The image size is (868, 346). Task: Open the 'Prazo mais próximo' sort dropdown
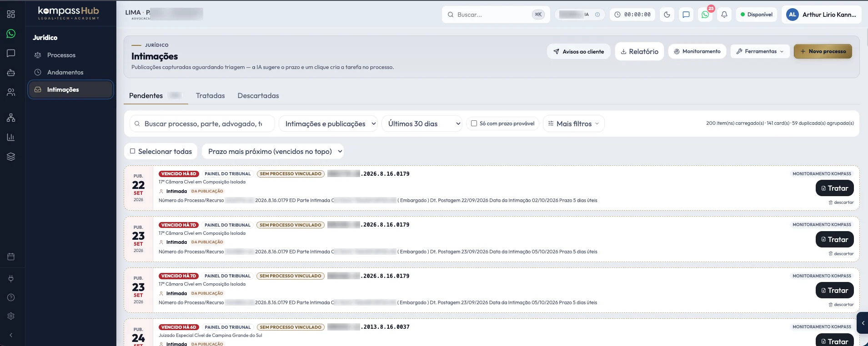coord(273,151)
